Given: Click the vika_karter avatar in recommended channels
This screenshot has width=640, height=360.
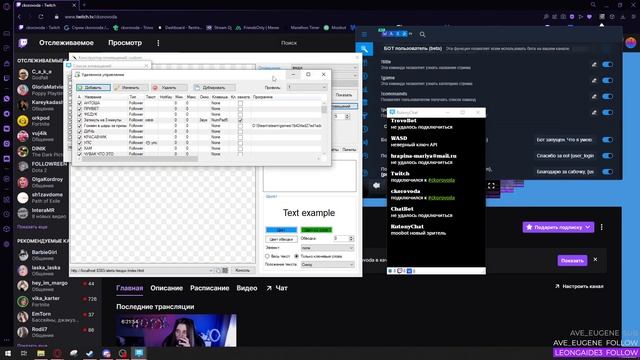Looking at the screenshot, I should point(23,301).
